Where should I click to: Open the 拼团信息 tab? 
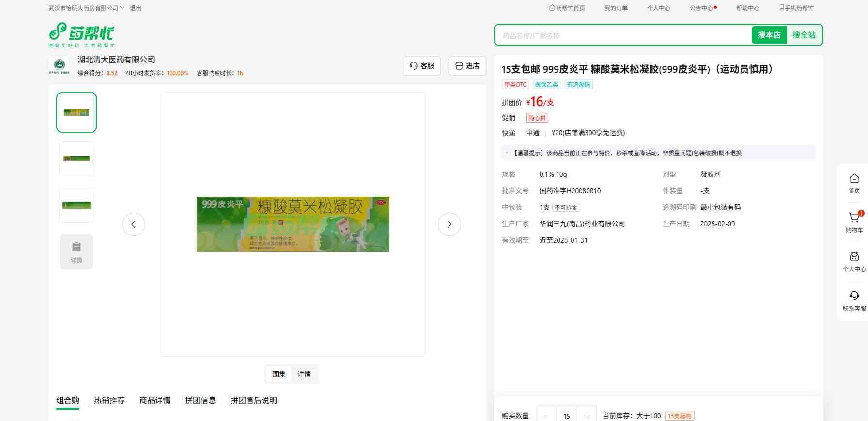[x=200, y=400]
